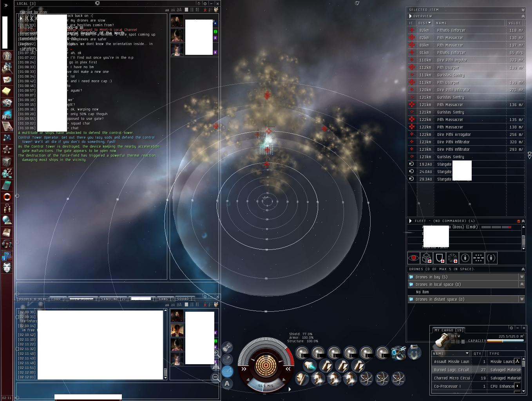
Task: Open the in-game browser globe icon
Action: [x=7, y=220]
